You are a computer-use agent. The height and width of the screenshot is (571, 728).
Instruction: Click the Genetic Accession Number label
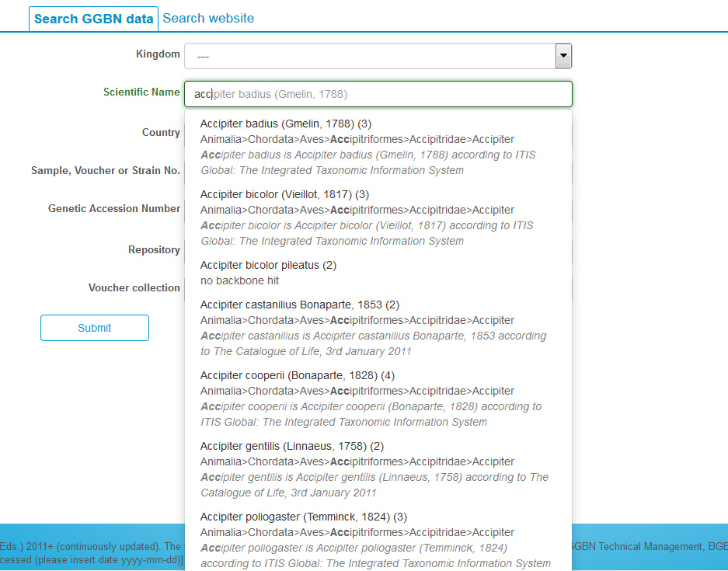click(114, 208)
